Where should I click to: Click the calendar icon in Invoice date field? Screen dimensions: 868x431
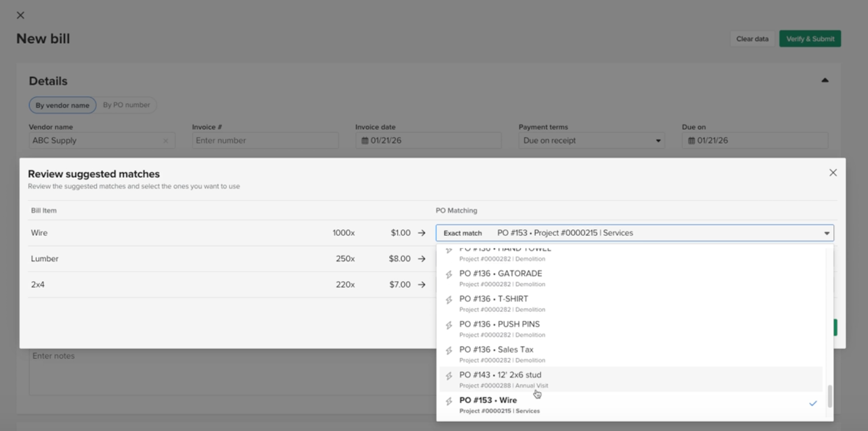point(365,141)
